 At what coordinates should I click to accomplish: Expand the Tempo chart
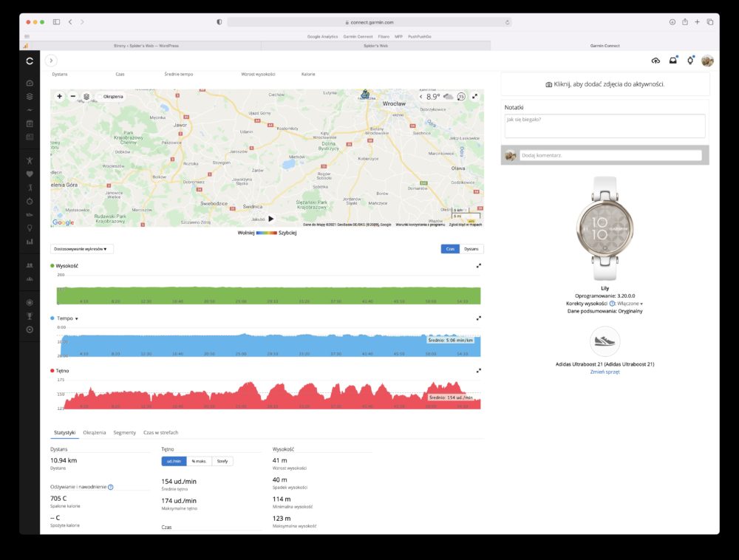pos(478,318)
